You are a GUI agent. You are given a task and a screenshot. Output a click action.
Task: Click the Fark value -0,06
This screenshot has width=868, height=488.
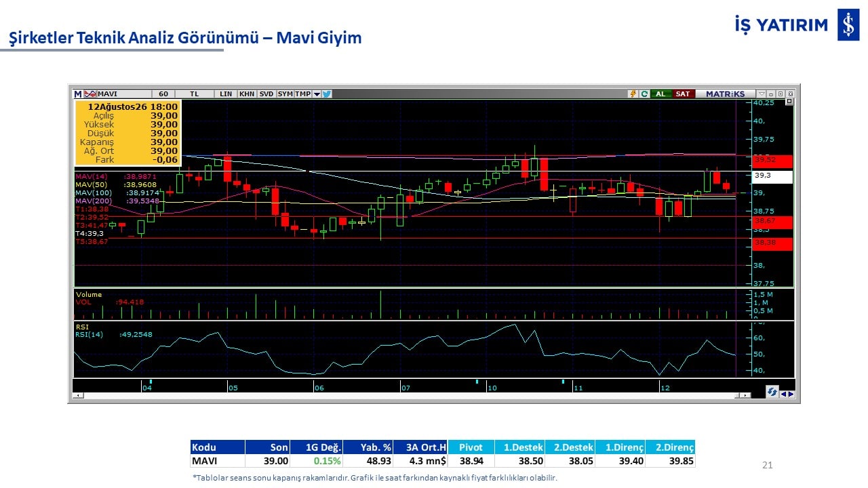[165, 160]
